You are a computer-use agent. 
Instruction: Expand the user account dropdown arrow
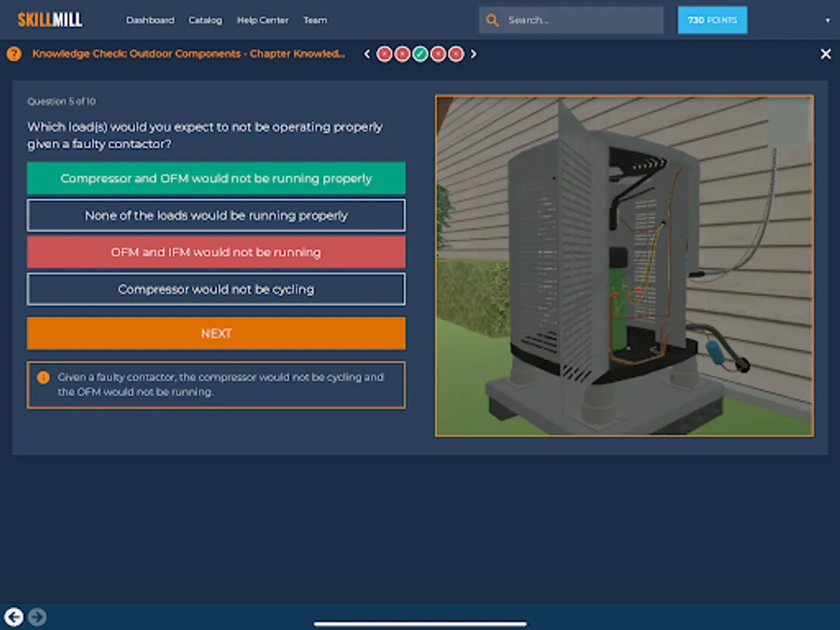point(827,21)
